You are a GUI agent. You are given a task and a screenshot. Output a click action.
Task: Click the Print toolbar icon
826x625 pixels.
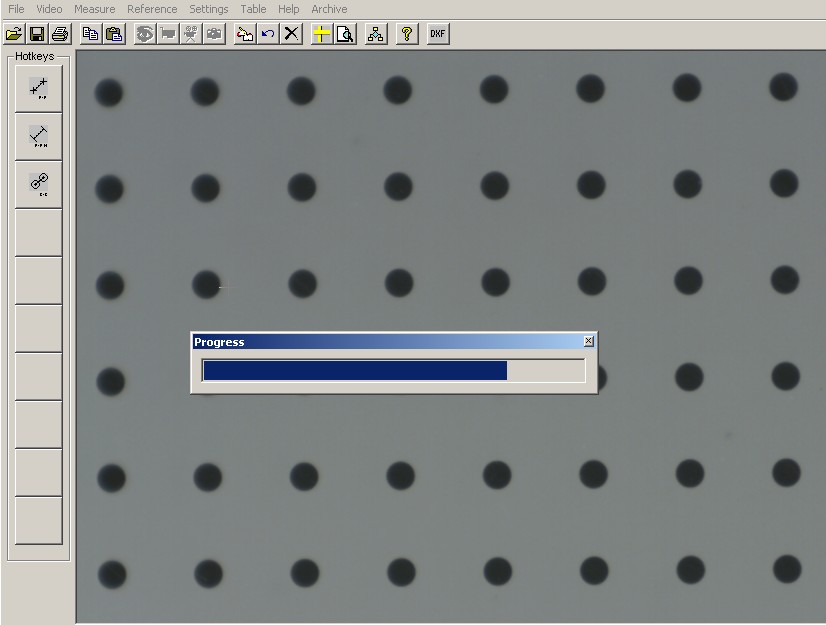point(60,33)
